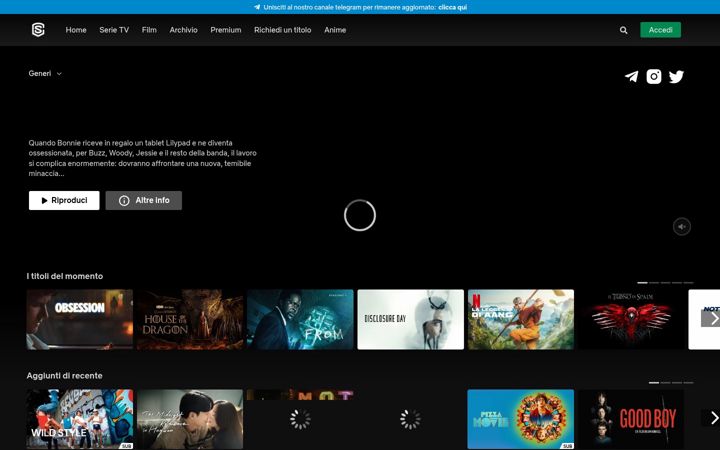
Task: Click the 'Aggiunti di recente' heading
Action: point(64,376)
